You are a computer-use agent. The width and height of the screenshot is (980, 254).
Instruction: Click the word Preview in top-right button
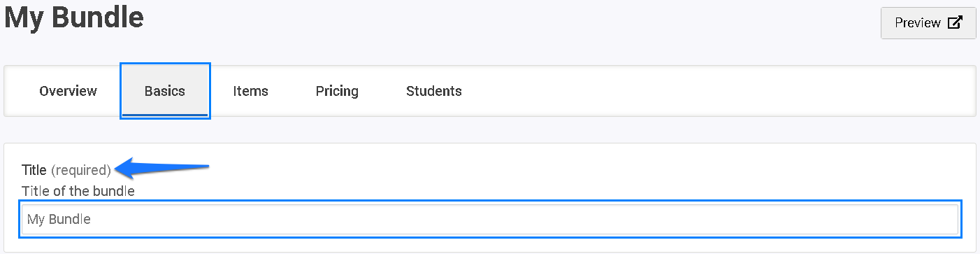918,23
